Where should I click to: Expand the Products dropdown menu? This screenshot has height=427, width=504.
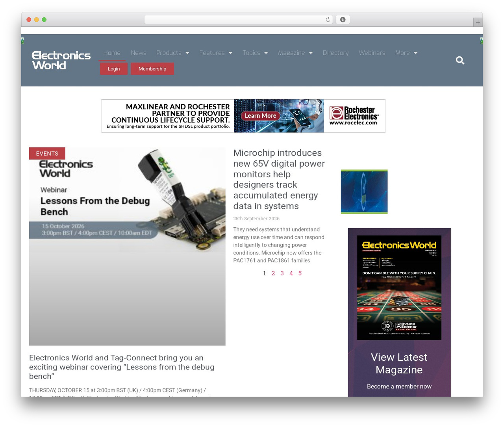coord(172,53)
